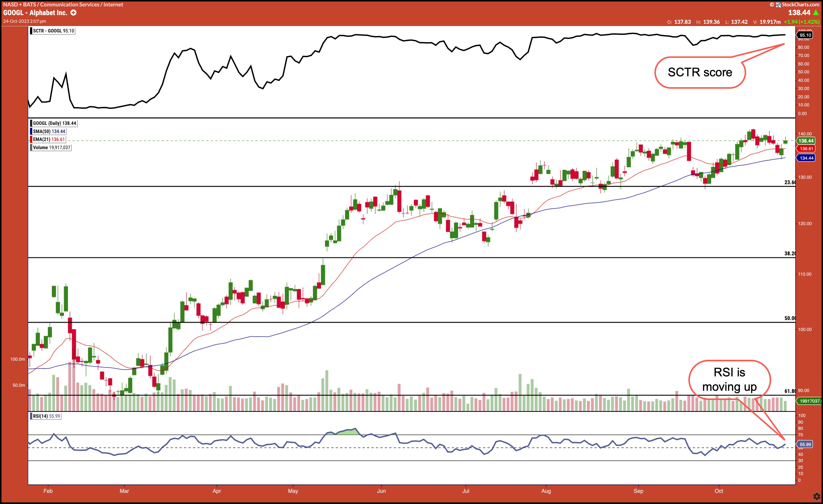
Task: Click the SCTR score callout bubble
Action: click(700, 72)
